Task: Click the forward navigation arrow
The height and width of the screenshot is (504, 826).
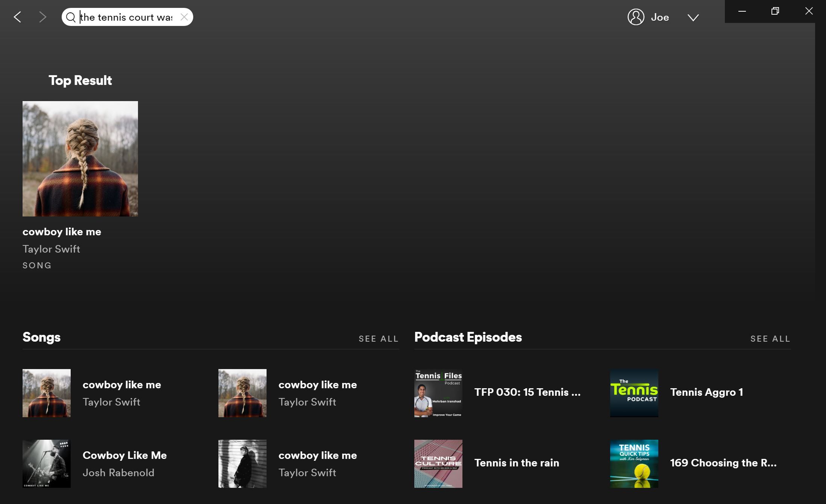Action: click(42, 17)
